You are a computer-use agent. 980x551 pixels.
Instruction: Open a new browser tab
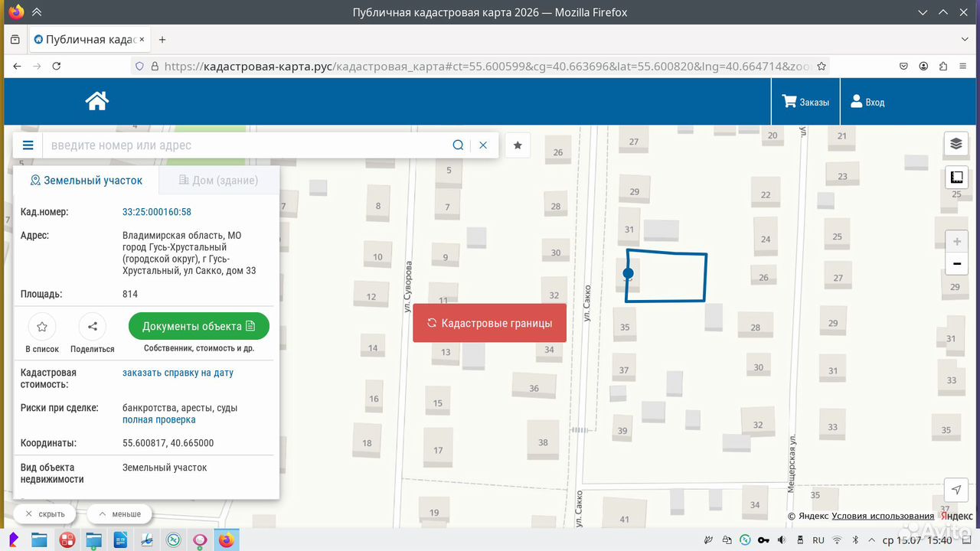pos(162,40)
